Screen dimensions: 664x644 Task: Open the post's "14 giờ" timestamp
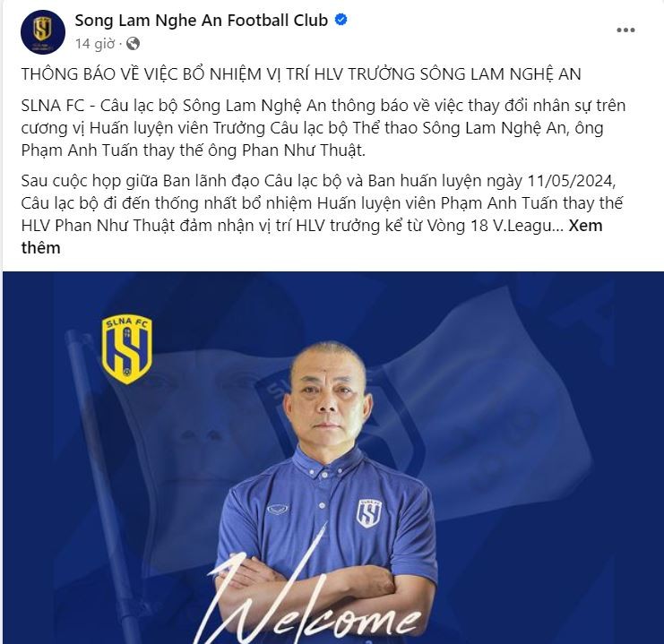click(95, 44)
